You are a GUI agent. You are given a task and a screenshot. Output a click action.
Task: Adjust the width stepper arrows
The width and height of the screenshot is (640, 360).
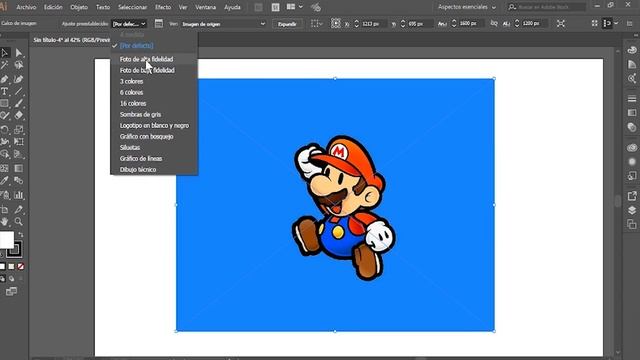(454, 24)
